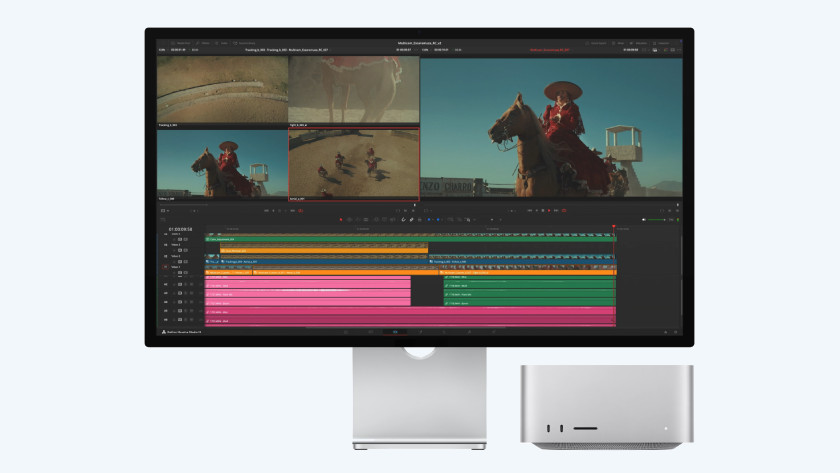
Task: Select the horse legs close-up multicam angle
Action: [x=354, y=89]
